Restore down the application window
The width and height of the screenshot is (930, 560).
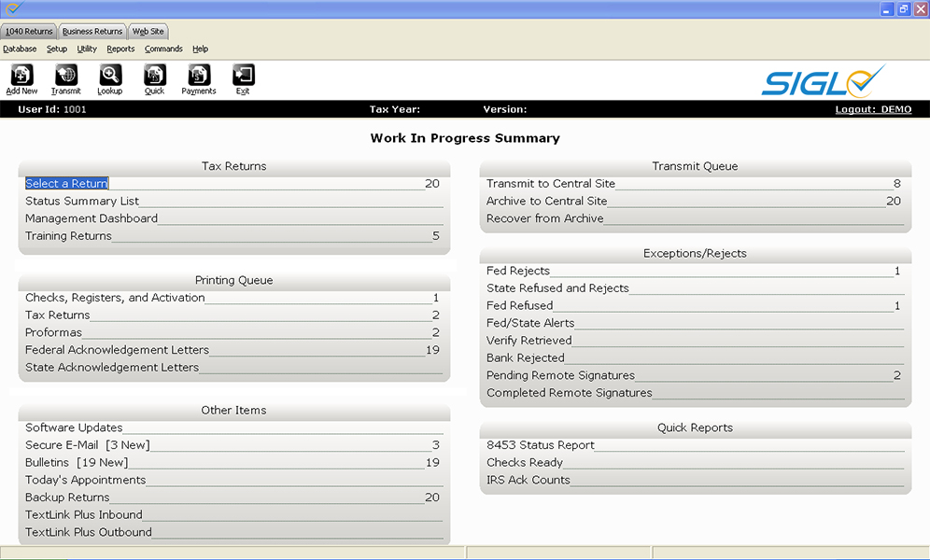click(x=903, y=9)
